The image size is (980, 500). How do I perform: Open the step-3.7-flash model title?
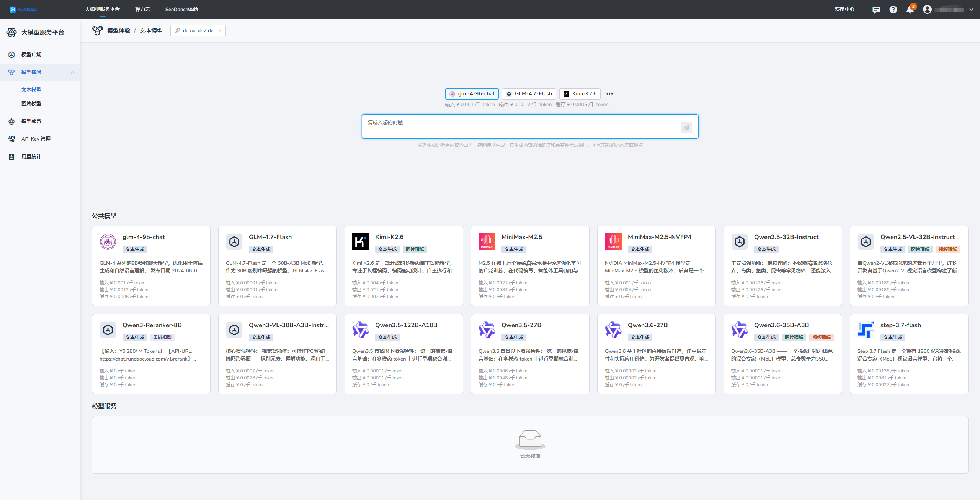click(x=901, y=325)
